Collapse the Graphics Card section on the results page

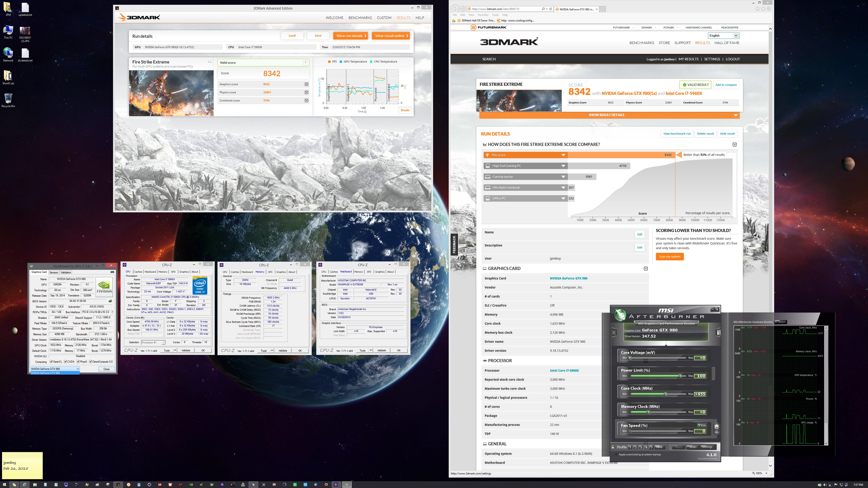tap(646, 268)
